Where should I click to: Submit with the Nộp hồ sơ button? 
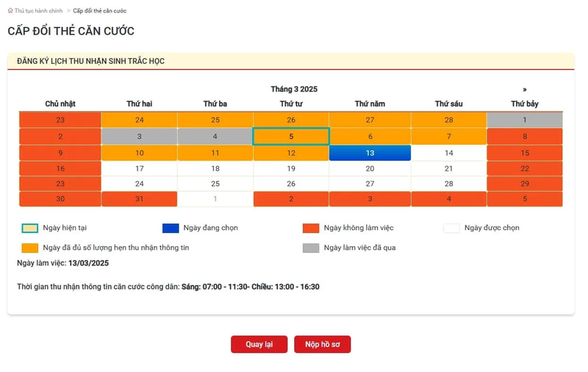[x=323, y=344]
